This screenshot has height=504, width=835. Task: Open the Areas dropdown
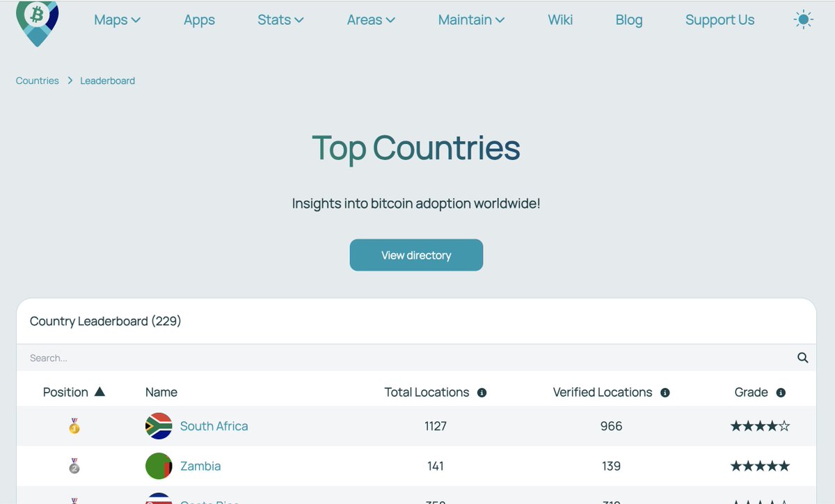tap(371, 19)
